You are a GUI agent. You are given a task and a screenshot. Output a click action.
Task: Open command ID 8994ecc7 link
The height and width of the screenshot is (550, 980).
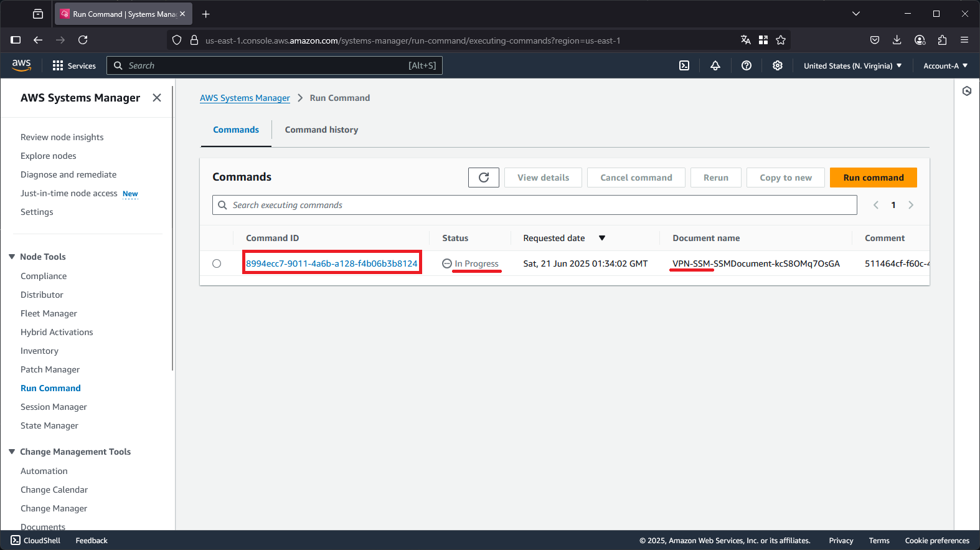[332, 263]
